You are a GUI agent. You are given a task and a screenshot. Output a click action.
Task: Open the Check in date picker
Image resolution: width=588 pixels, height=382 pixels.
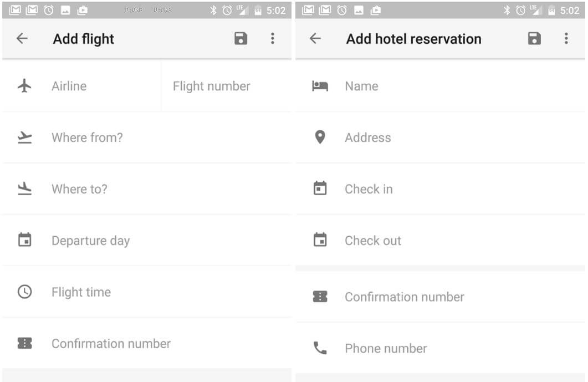(443, 189)
